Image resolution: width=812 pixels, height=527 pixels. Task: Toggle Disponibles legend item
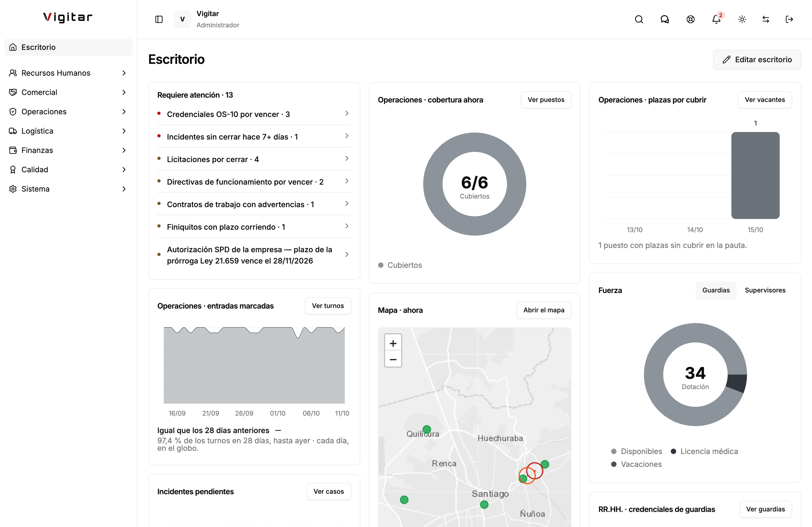point(637,451)
